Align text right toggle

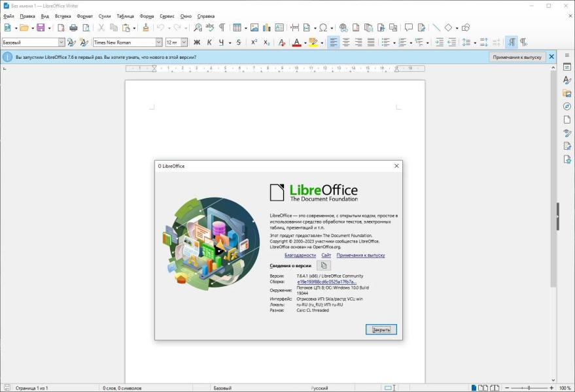coord(358,42)
